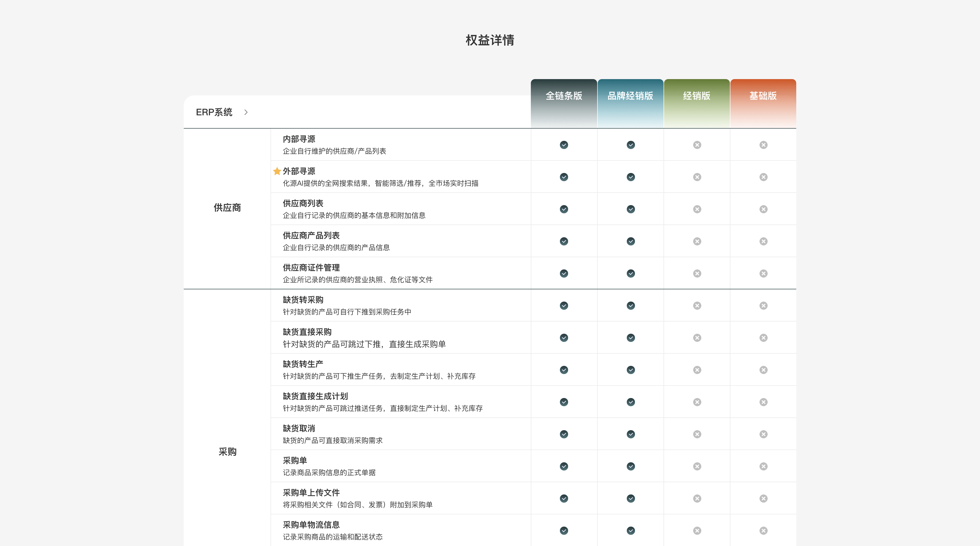Click the 供应商 category cell

[227, 208]
